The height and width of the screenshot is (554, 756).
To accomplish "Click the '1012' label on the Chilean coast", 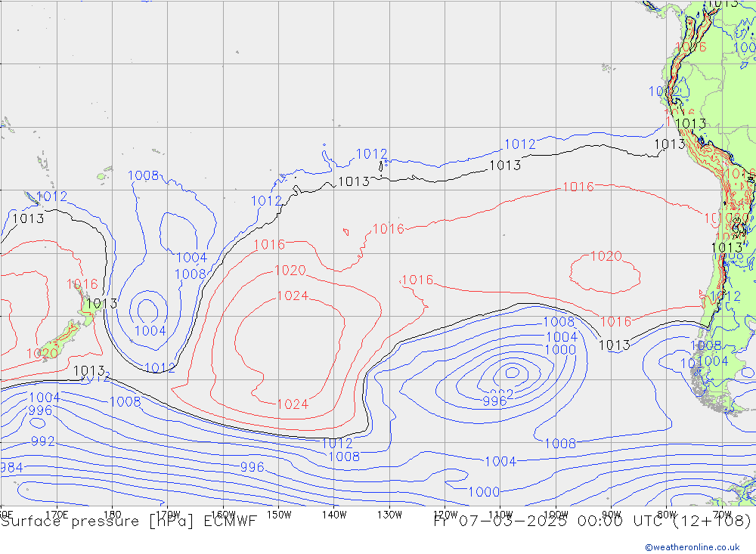I will point(725,296).
